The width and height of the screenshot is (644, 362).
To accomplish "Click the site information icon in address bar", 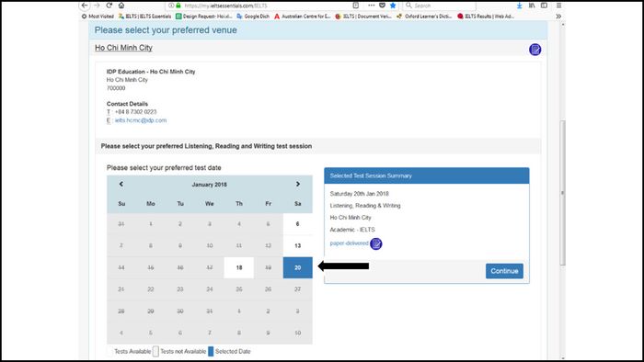I will click(x=171, y=6).
